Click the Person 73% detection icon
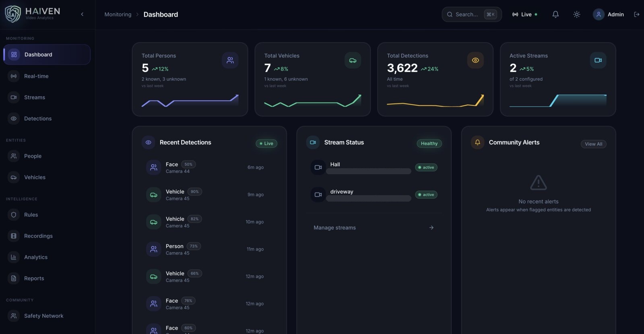 click(x=154, y=249)
